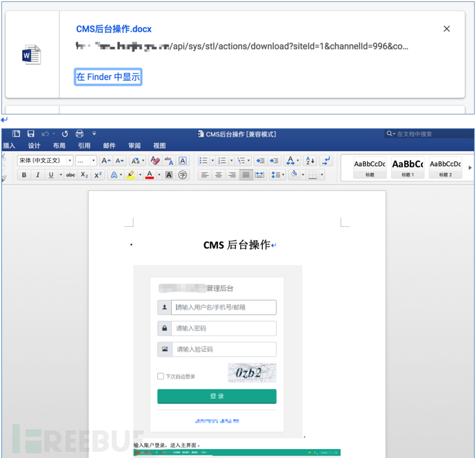Viewport: 476px width, 458px height.
Task: Click the 在 Finder 中显示 button
Action: tap(108, 77)
